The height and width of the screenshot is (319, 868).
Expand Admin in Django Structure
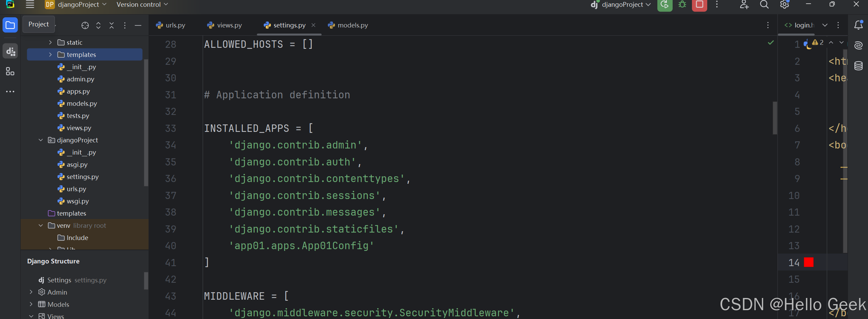(31, 292)
